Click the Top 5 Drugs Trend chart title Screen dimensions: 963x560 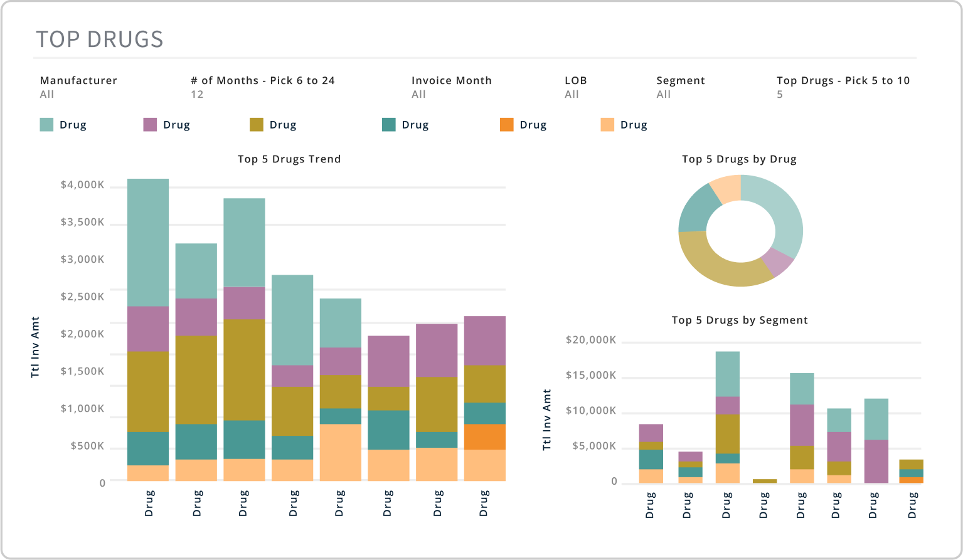[289, 159]
